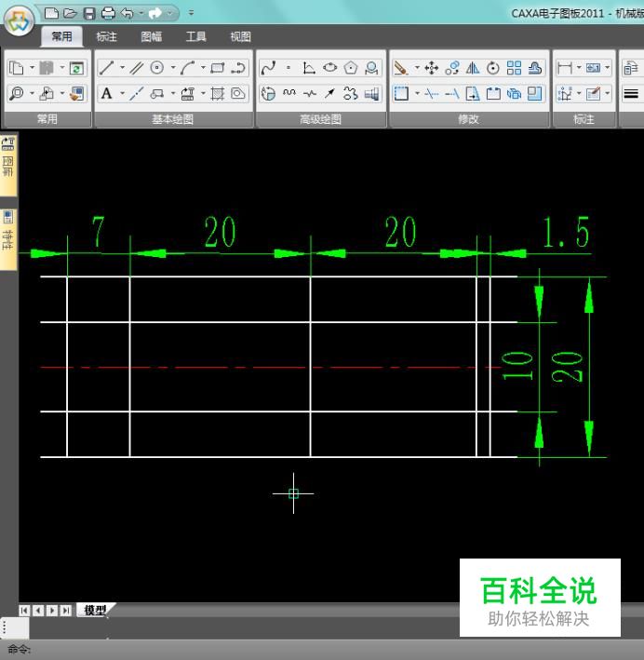This screenshot has width=644, height=660.
Task: Switch to the 标注 ribbon tab
Action: click(107, 36)
